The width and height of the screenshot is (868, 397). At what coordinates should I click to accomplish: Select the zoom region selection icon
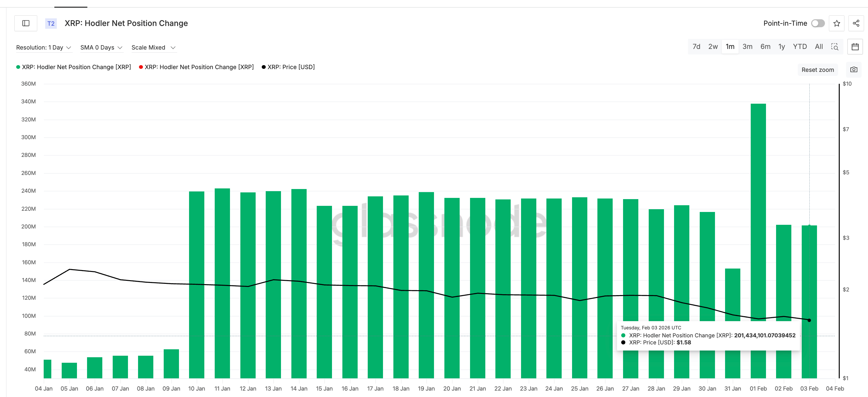tap(834, 46)
